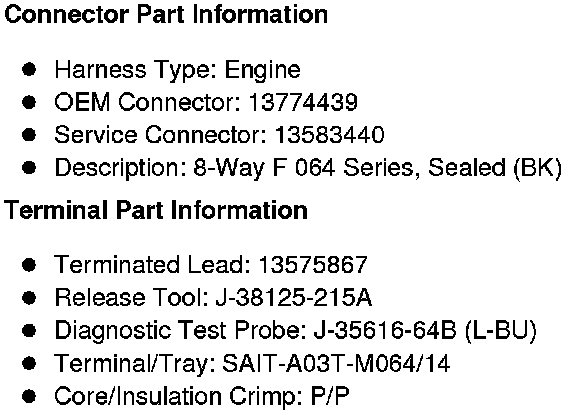Click the bullet beside Terminal/Tray
Image resolution: width=576 pixels, height=416 pixels.
pyautogui.click(x=29, y=363)
